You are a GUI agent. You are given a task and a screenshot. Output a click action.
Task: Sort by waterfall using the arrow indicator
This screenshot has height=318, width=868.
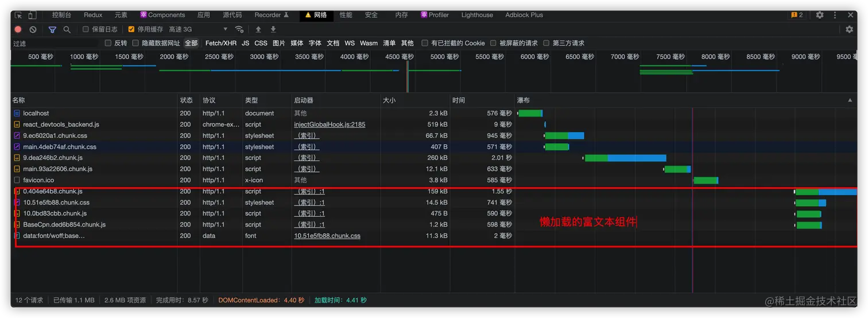(x=850, y=100)
